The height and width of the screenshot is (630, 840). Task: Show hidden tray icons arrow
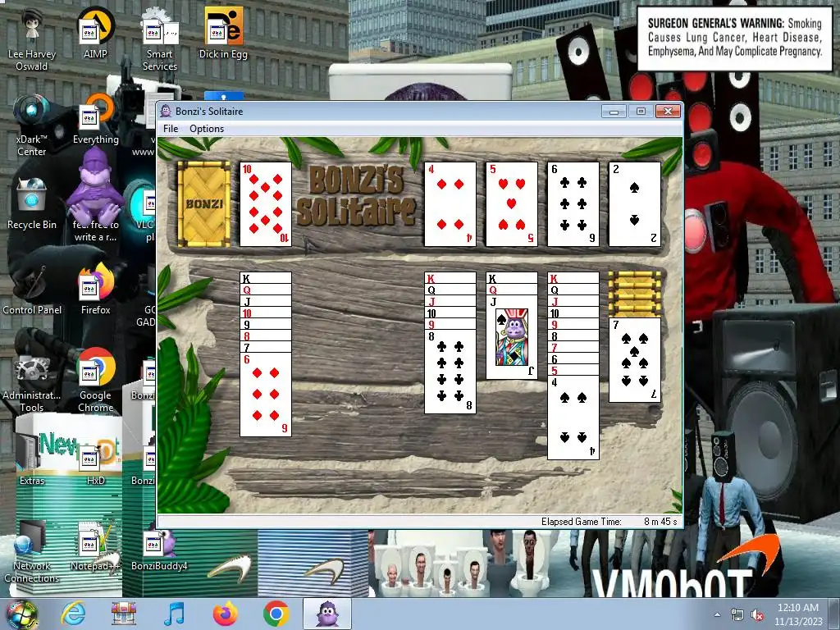[x=717, y=614]
